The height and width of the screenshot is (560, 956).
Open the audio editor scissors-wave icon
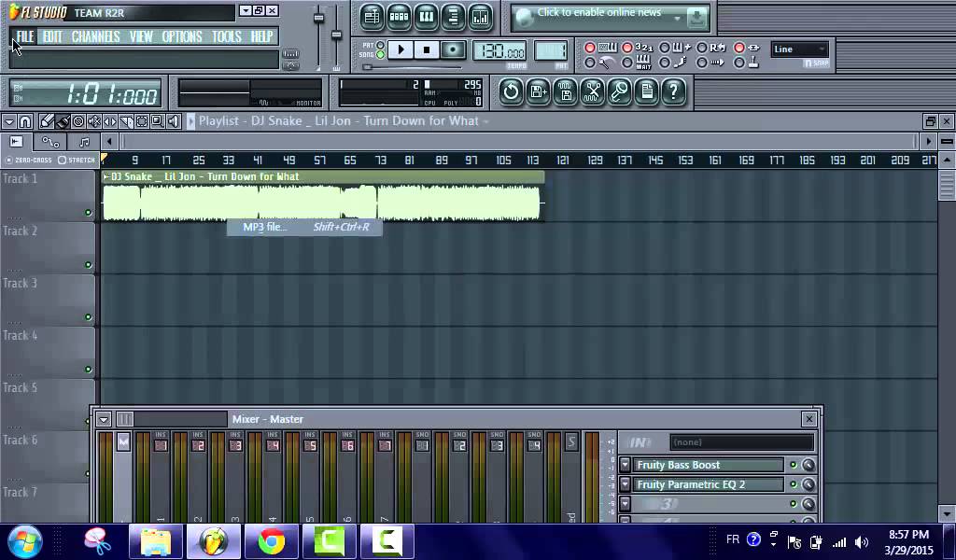click(x=592, y=92)
